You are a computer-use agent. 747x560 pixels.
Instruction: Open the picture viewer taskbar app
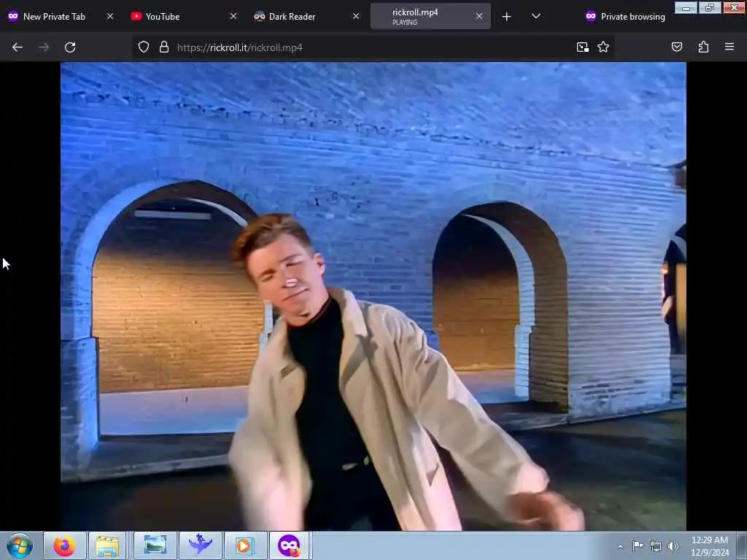155,545
